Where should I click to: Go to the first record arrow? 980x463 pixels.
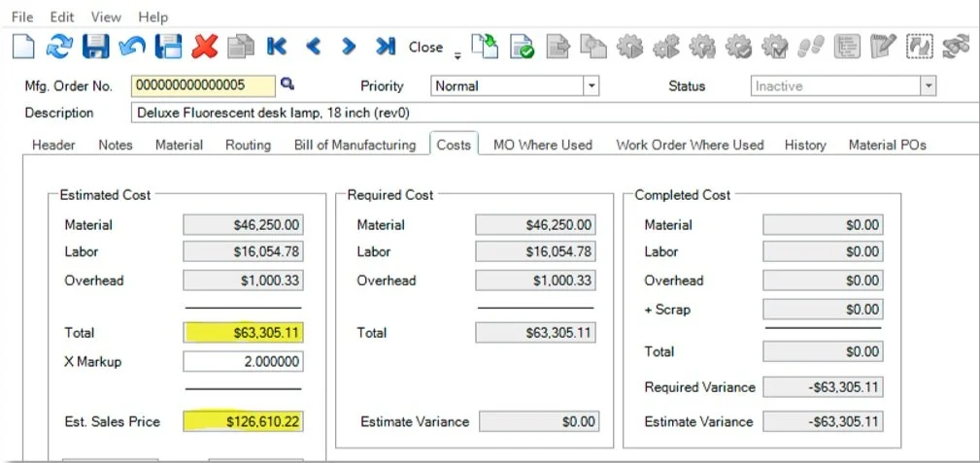tap(276, 47)
